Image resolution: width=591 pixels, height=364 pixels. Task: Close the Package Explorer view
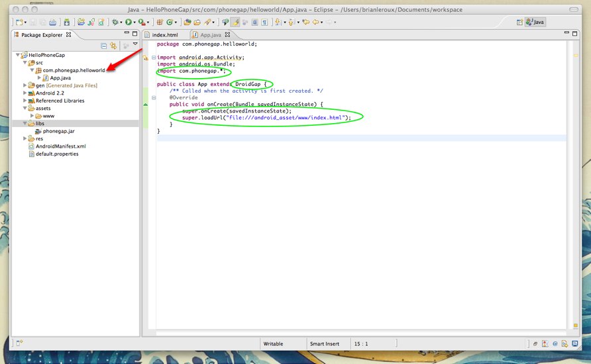(x=69, y=34)
